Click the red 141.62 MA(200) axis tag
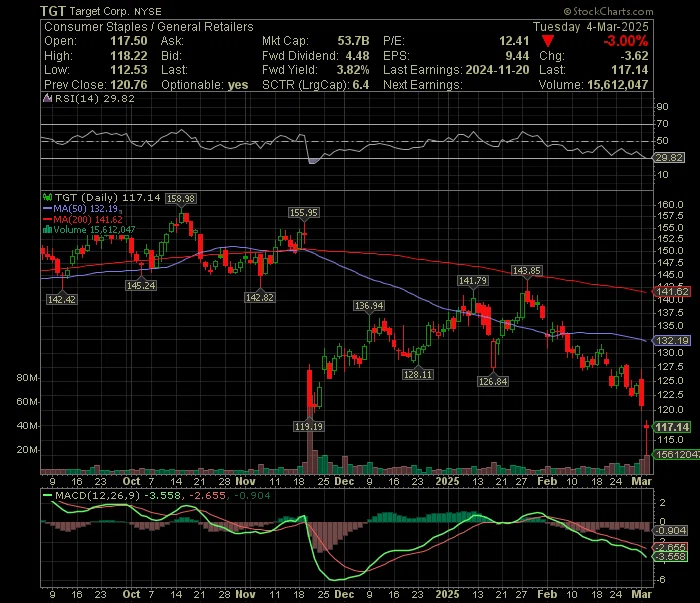Screen dimensions: 700x603 672,292
